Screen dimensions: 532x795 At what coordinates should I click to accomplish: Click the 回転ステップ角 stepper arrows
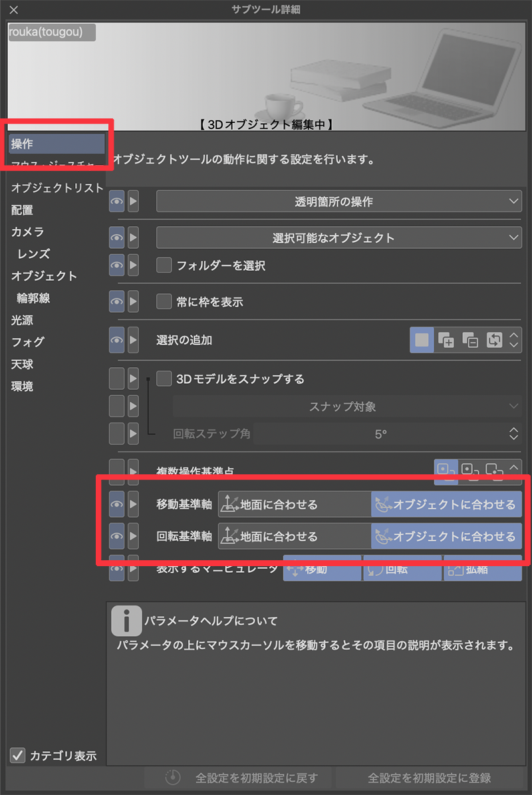pos(513,434)
